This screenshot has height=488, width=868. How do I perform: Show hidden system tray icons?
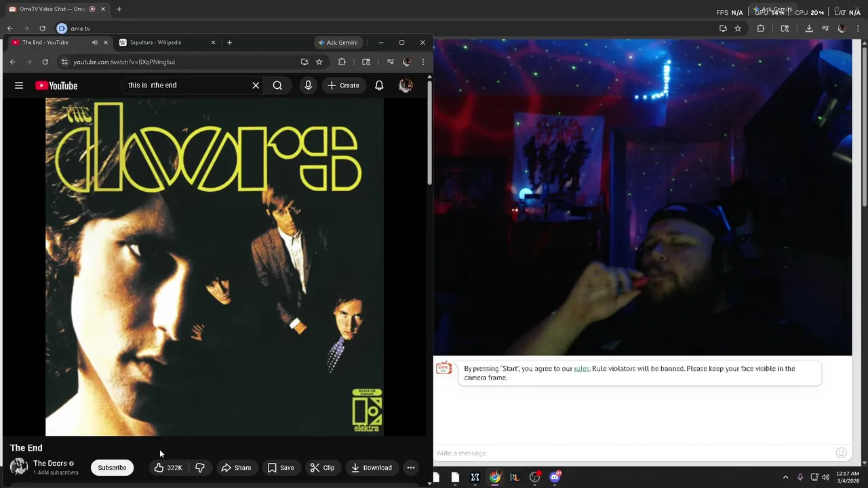click(x=785, y=477)
